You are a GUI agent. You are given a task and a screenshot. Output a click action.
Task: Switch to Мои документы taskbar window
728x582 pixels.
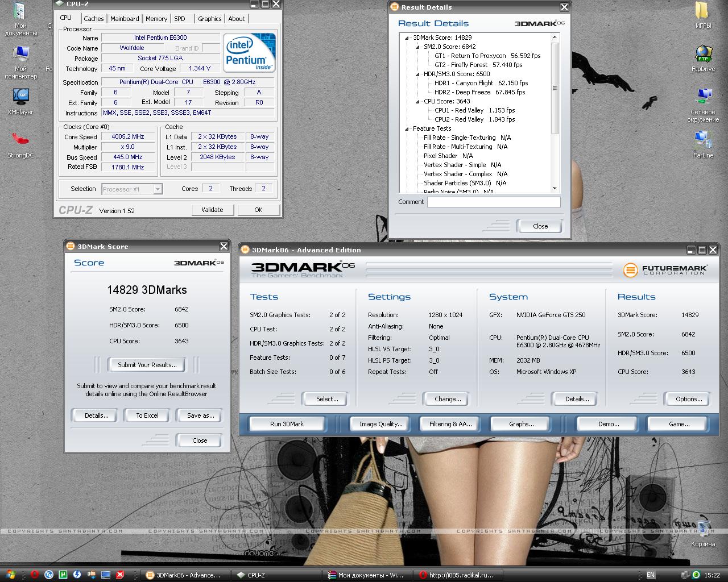tap(367, 575)
